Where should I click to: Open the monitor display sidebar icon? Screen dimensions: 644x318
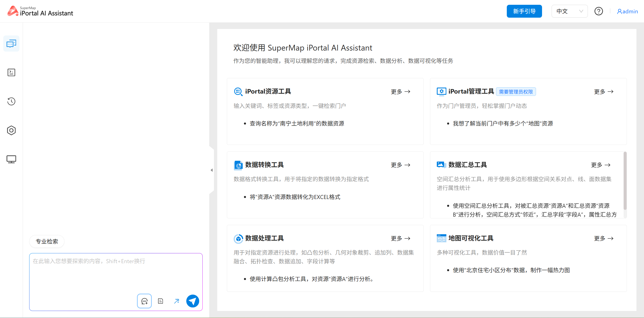(x=11, y=159)
